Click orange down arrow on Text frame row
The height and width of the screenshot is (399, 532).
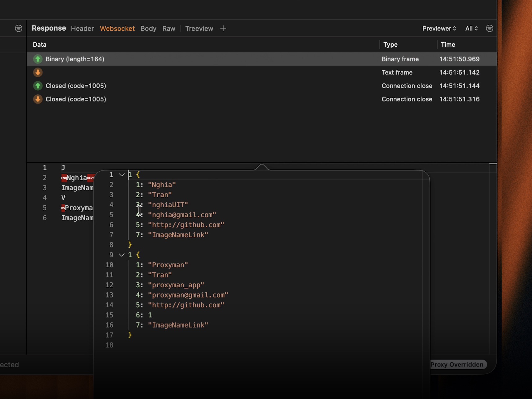38,72
